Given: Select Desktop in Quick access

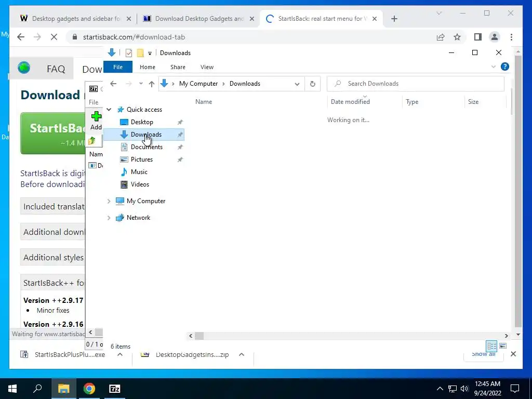Looking at the screenshot, I should point(142,122).
